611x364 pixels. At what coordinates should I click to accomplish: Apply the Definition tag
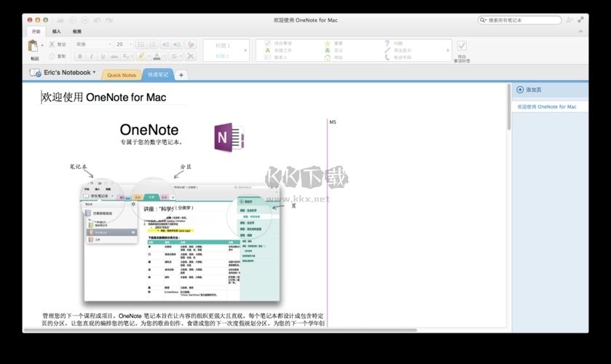[x=334, y=50]
